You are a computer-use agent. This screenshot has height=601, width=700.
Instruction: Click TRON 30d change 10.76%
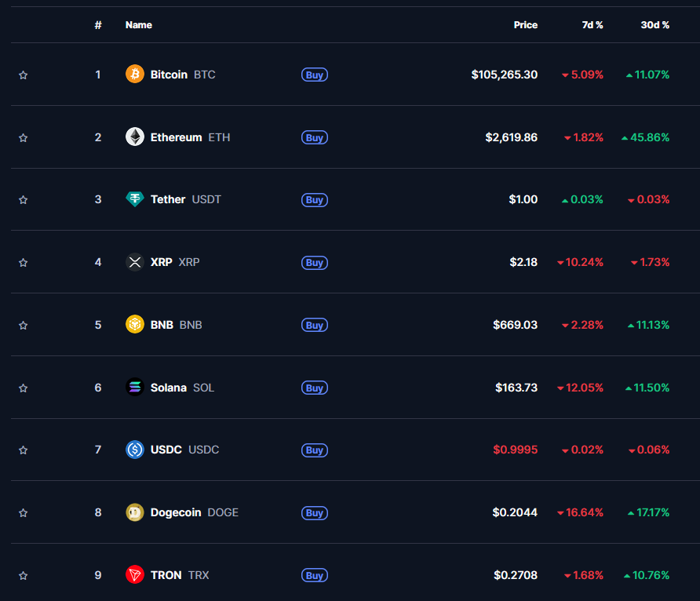(x=647, y=575)
